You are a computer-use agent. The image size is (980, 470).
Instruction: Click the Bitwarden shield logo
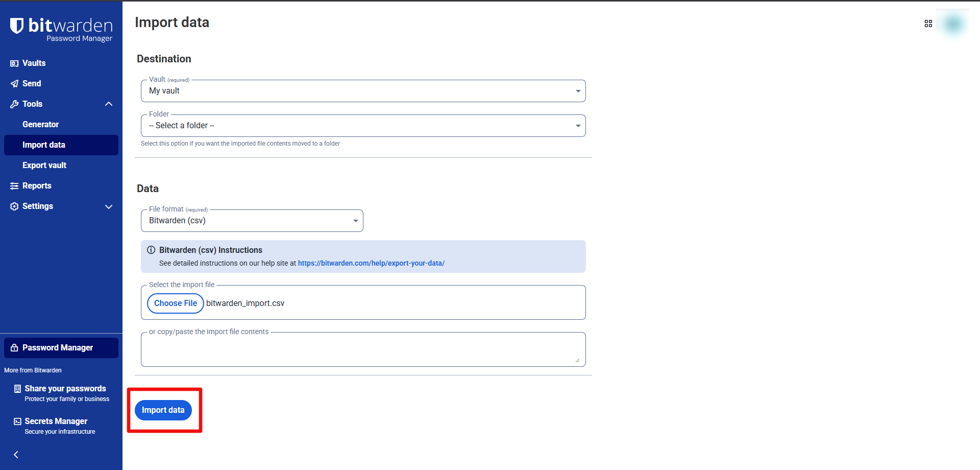pyautogui.click(x=17, y=26)
